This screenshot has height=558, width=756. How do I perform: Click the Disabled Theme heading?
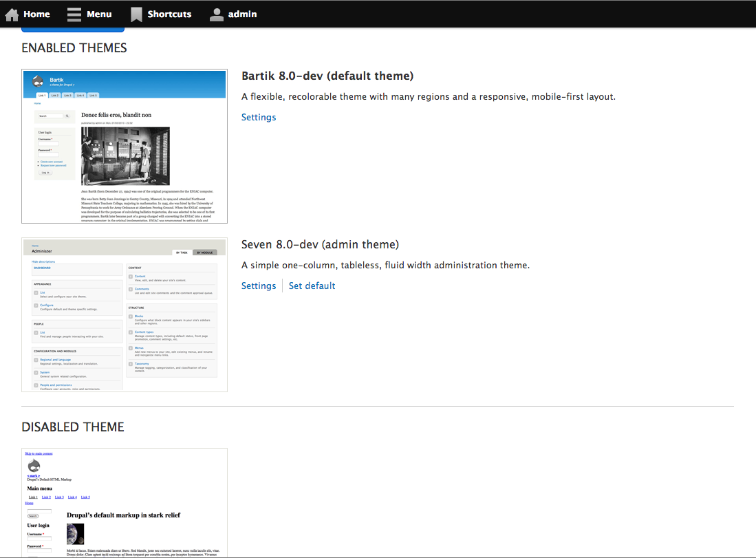(73, 427)
